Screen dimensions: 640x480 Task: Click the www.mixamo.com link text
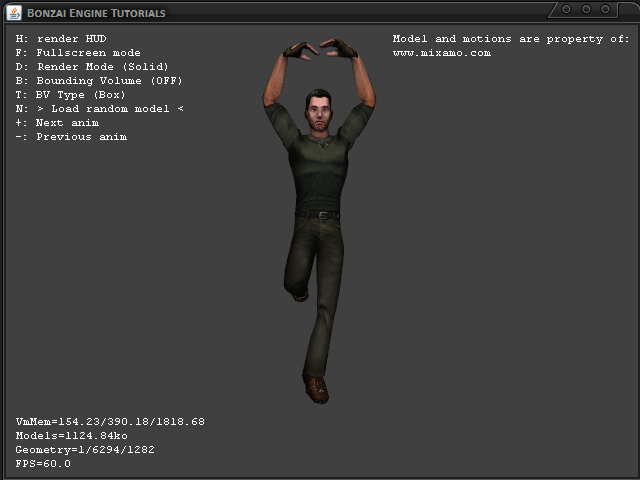click(441, 53)
